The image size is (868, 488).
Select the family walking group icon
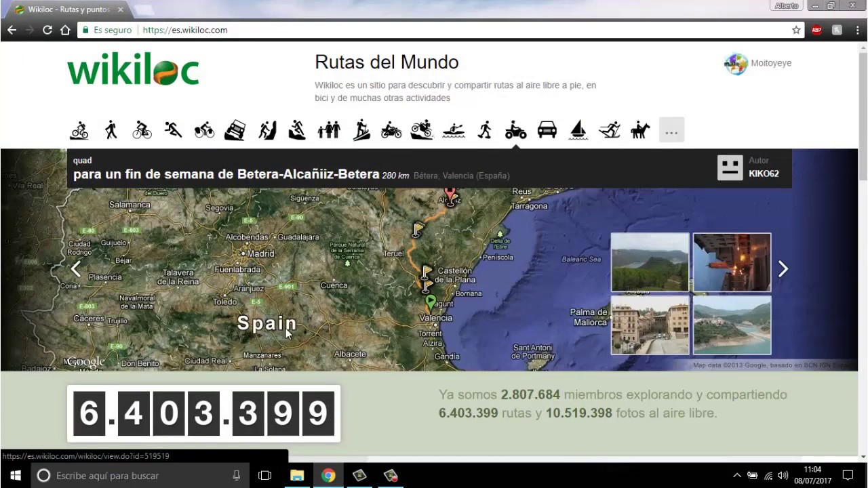click(329, 129)
